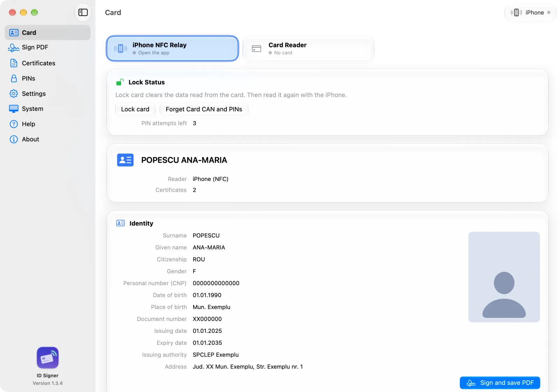Click the ID photo placeholder thumbnail
Image resolution: width=560 pixels, height=392 pixels.
click(504, 277)
